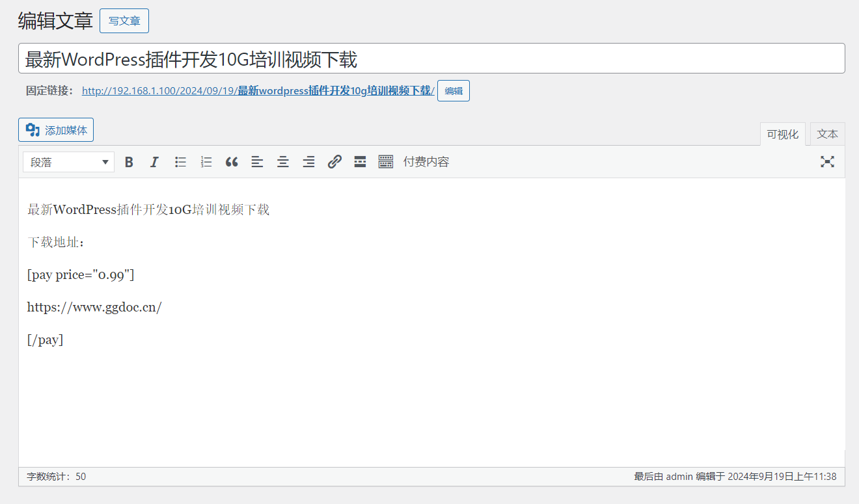Align text left
The width and height of the screenshot is (859, 504).
(x=258, y=162)
